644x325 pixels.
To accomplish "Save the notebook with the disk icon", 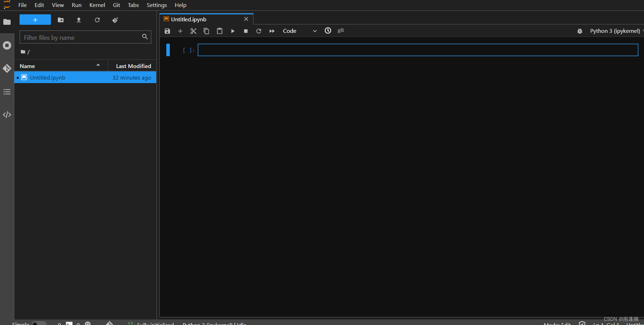I will tap(167, 31).
